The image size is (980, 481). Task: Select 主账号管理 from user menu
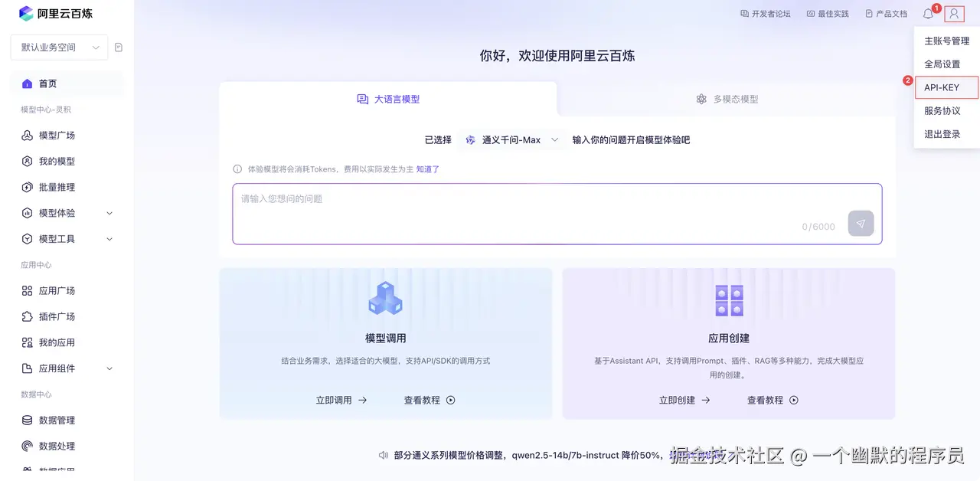point(947,41)
